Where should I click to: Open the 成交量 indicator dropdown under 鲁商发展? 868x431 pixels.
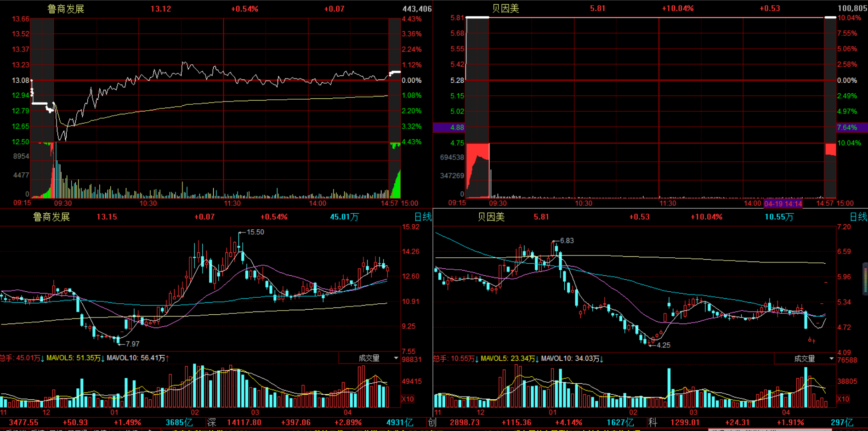pyautogui.click(x=369, y=358)
